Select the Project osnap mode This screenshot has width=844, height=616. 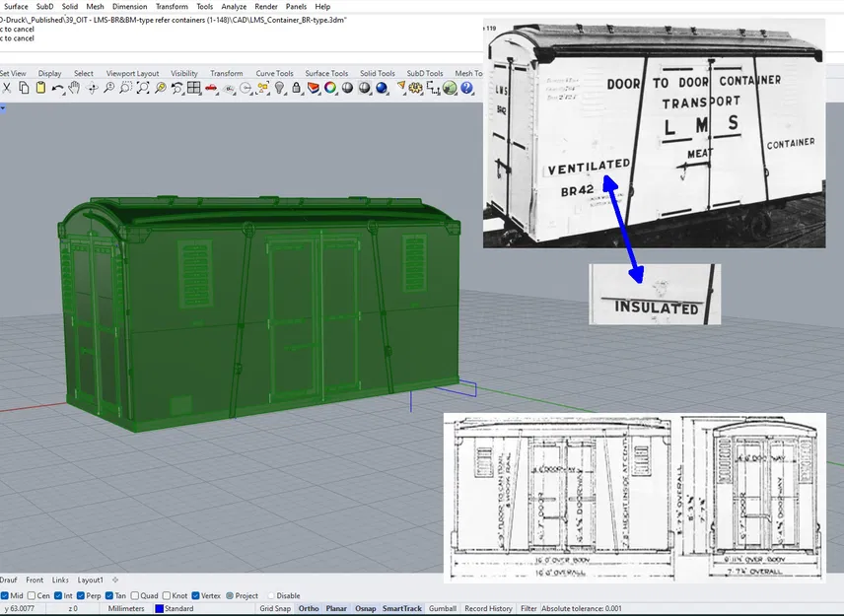[231, 595]
